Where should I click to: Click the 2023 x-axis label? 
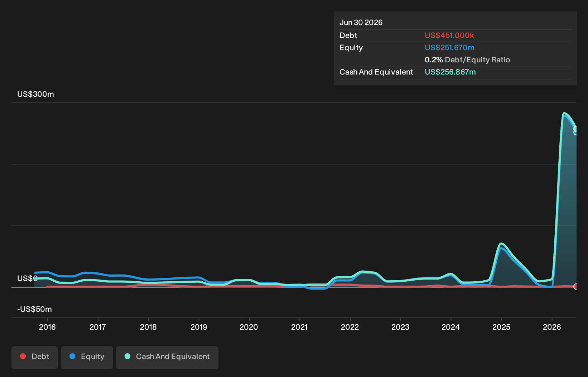(400, 327)
